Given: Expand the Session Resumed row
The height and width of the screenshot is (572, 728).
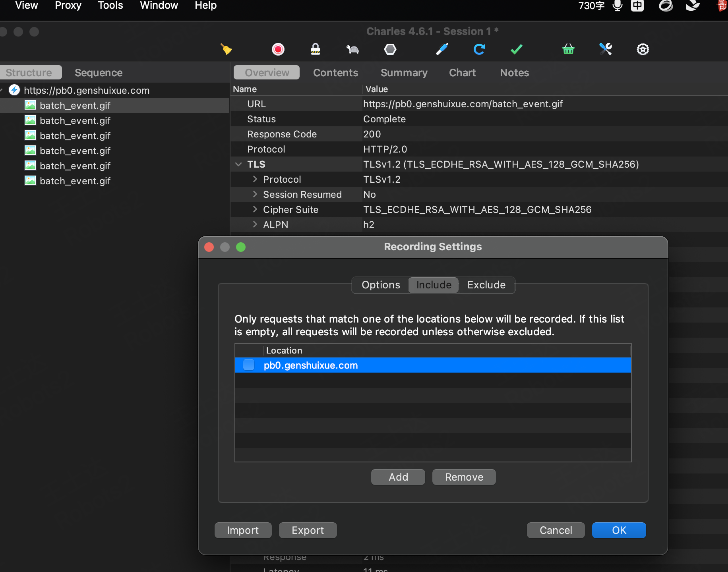Looking at the screenshot, I should tap(255, 194).
